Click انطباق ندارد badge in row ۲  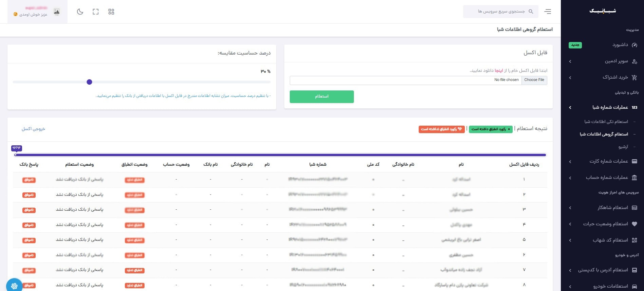[x=135, y=195]
